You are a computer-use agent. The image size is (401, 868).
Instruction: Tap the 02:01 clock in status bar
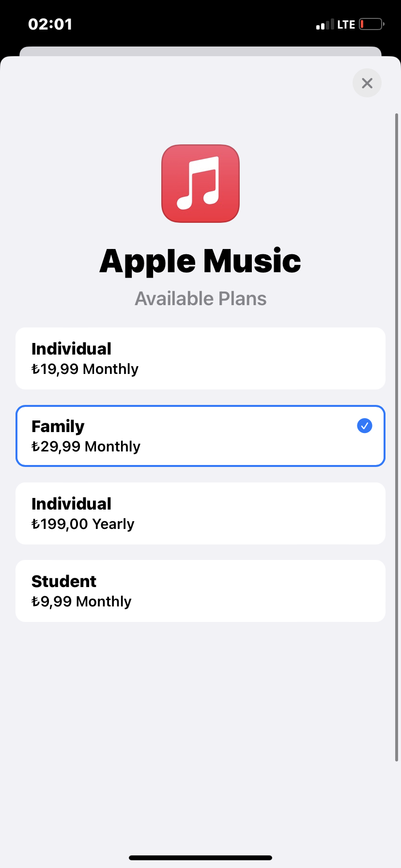(x=50, y=24)
